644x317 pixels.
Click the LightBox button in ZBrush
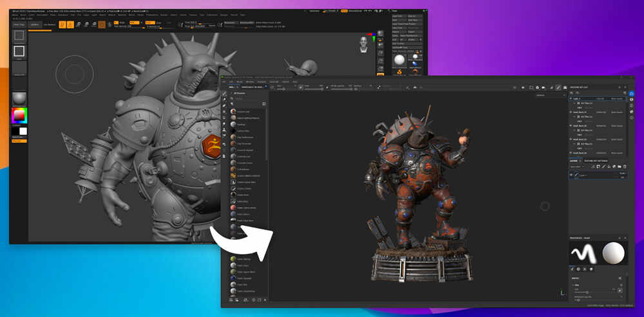coord(35,24)
